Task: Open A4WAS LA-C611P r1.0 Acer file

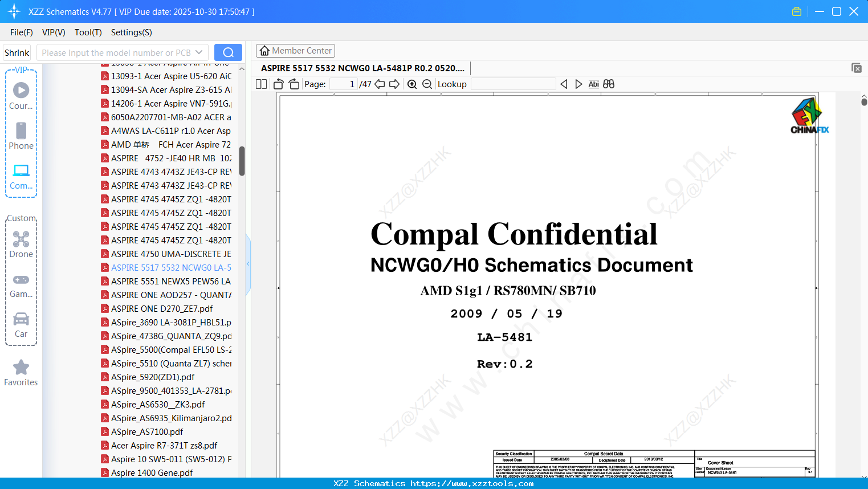Action: pyautogui.click(x=166, y=131)
